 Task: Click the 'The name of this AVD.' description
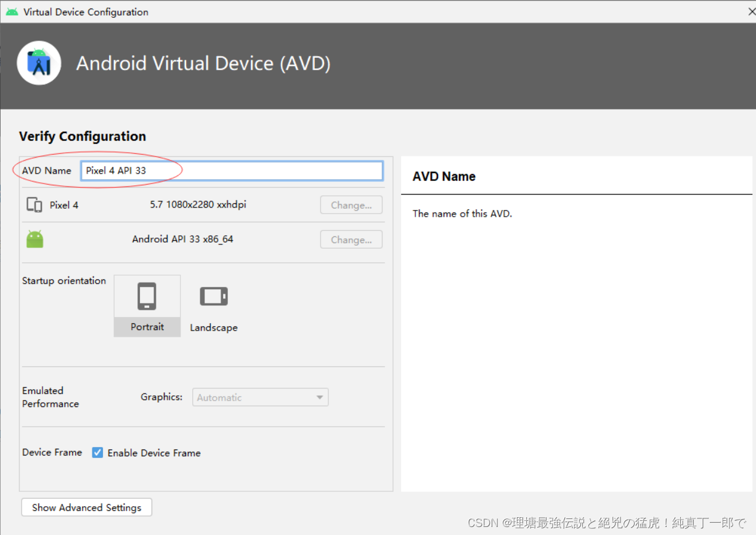click(x=462, y=214)
